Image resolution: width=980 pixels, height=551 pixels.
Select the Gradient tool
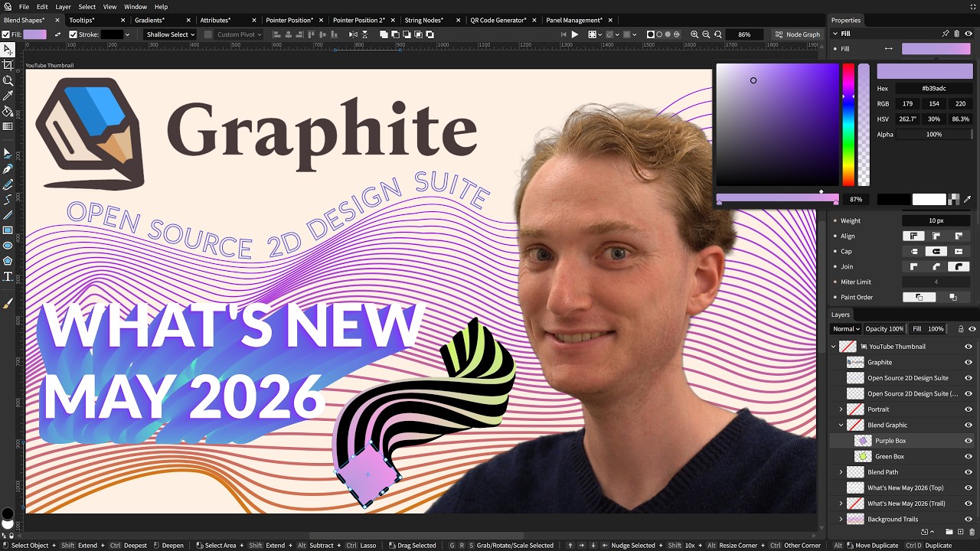pyautogui.click(x=8, y=126)
